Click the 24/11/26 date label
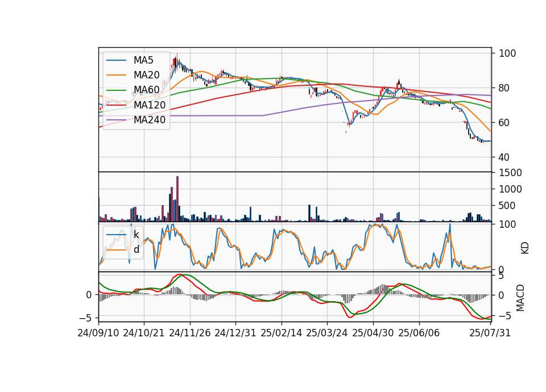The height and width of the screenshot is (392, 546). pos(190,333)
